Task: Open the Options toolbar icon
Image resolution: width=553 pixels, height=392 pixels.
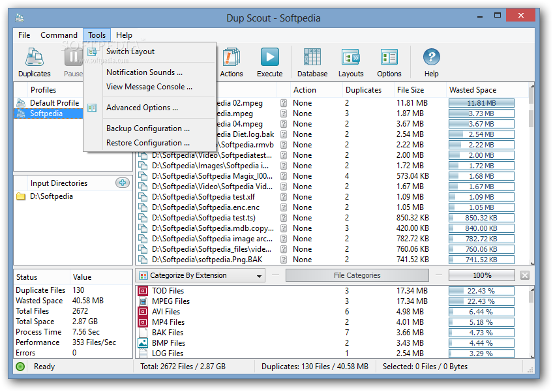Action: click(x=389, y=63)
